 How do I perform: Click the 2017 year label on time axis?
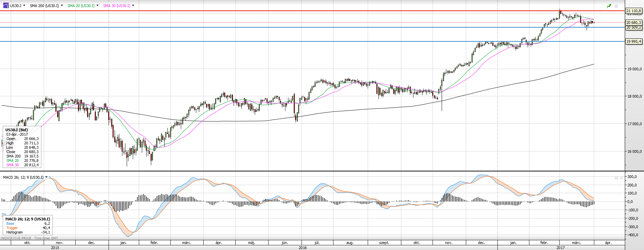pyautogui.click(x=560, y=248)
